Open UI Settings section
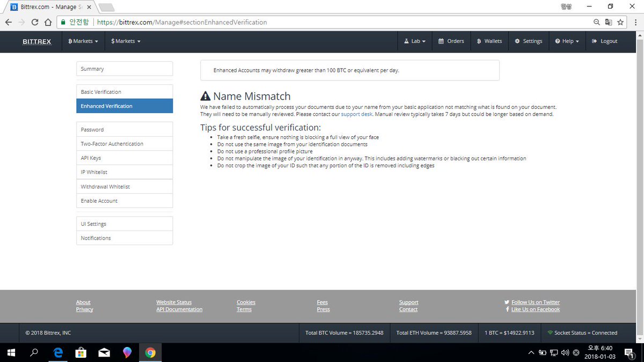Viewport: 644px width, 362px height. point(125,224)
